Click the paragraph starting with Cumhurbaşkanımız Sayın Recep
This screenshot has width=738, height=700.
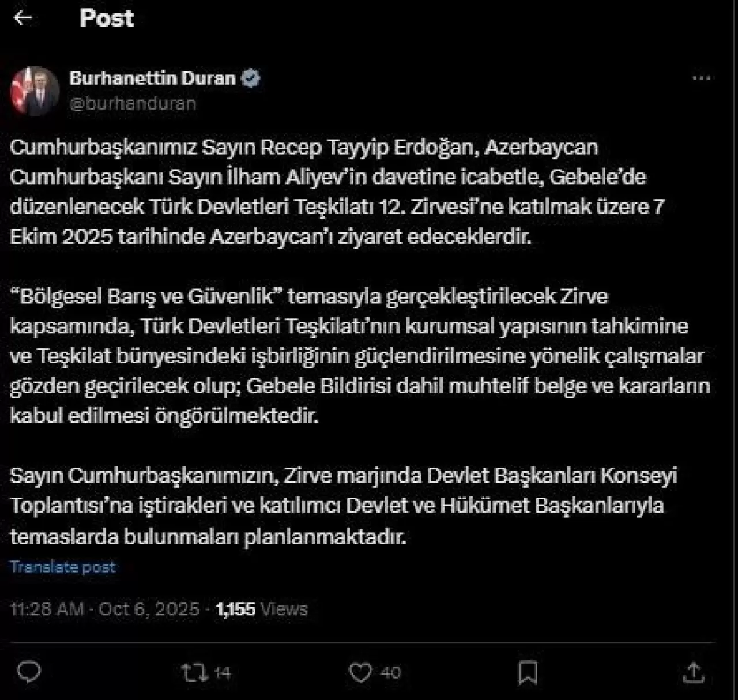[x=337, y=191]
